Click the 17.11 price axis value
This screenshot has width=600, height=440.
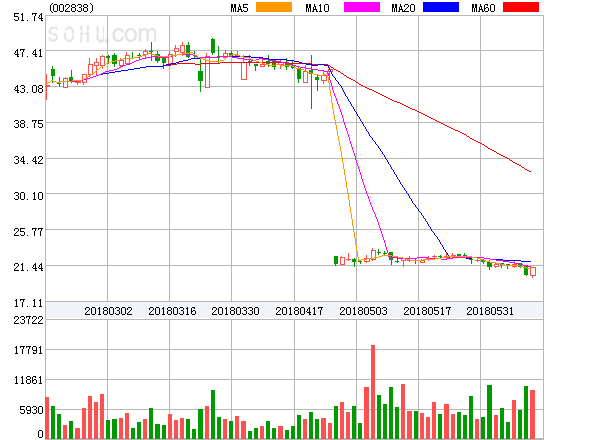point(28,303)
